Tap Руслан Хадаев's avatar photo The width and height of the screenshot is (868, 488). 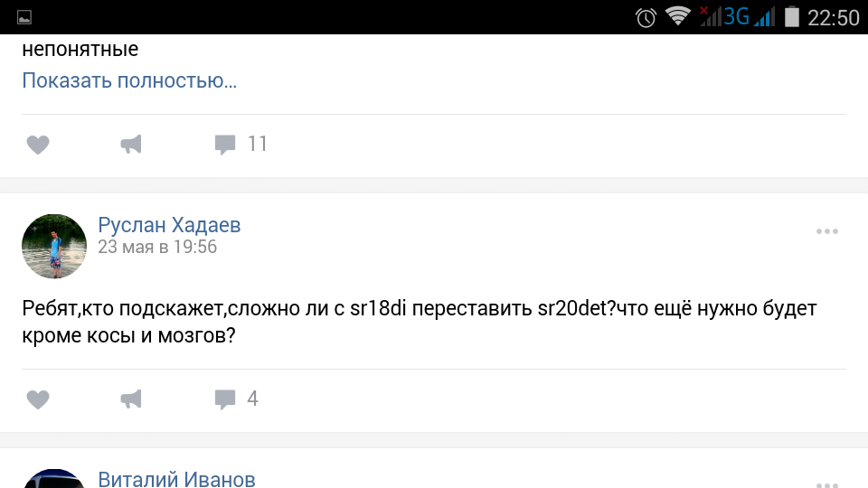54,246
